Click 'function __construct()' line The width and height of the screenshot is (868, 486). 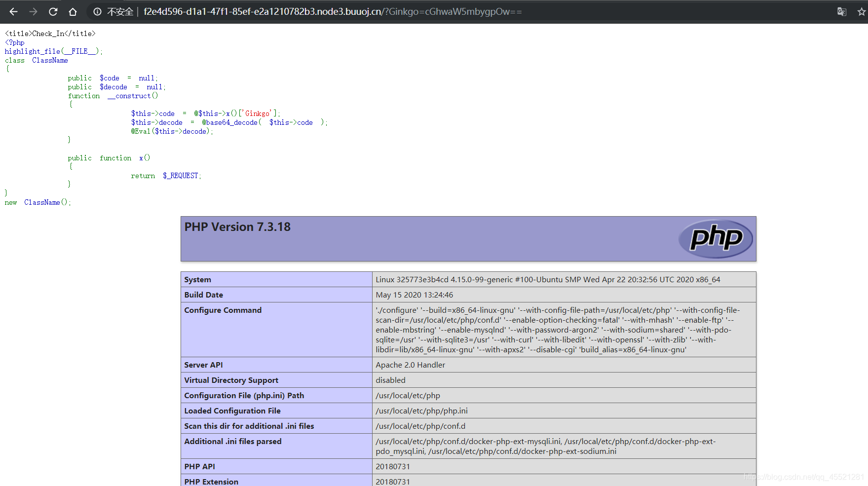click(113, 96)
